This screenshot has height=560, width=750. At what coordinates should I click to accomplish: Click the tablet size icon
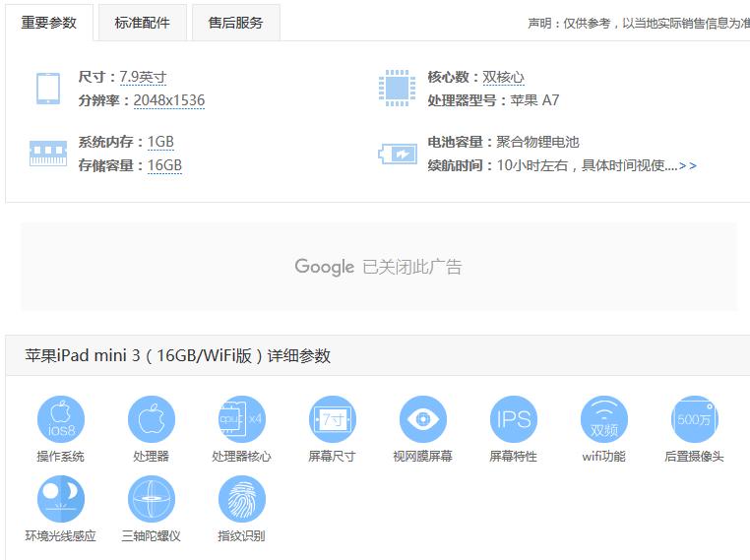point(48,88)
